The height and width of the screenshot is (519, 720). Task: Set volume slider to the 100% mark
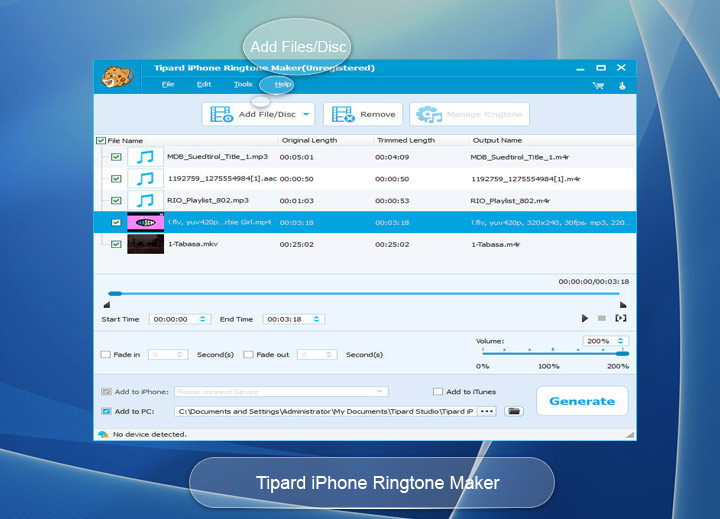click(552, 353)
